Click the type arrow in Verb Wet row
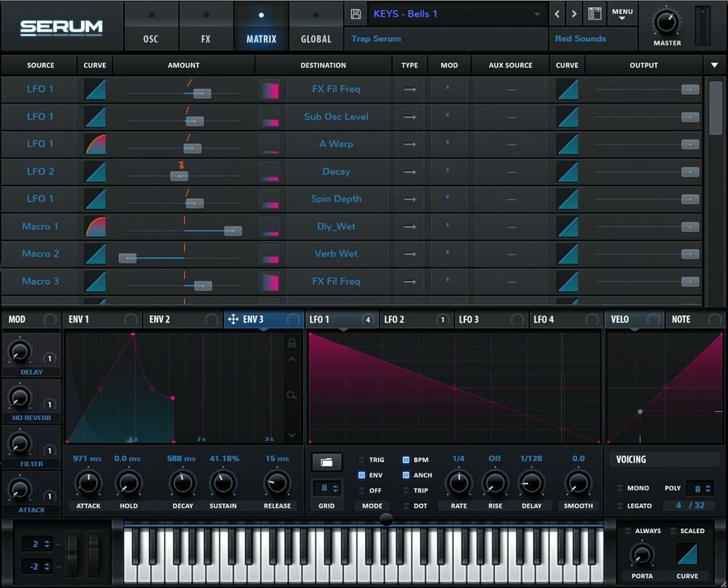728x588 pixels. (409, 254)
